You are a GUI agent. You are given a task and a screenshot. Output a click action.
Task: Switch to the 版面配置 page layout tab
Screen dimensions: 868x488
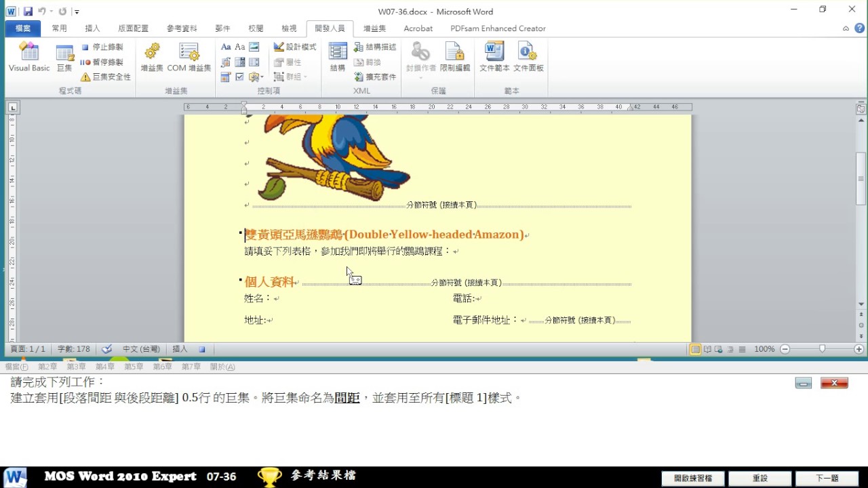pos(133,28)
